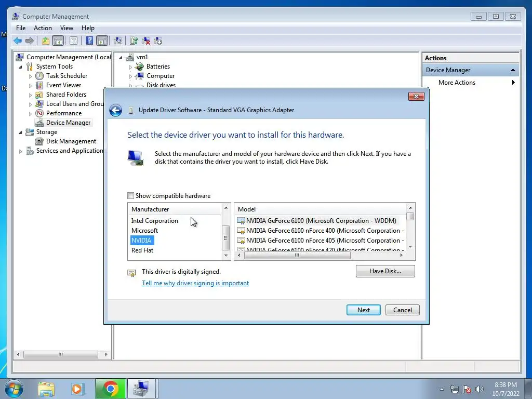The width and height of the screenshot is (532, 399).
Task: Click console tree horizontal scrollbar thumb
Action: pyautogui.click(x=60, y=354)
